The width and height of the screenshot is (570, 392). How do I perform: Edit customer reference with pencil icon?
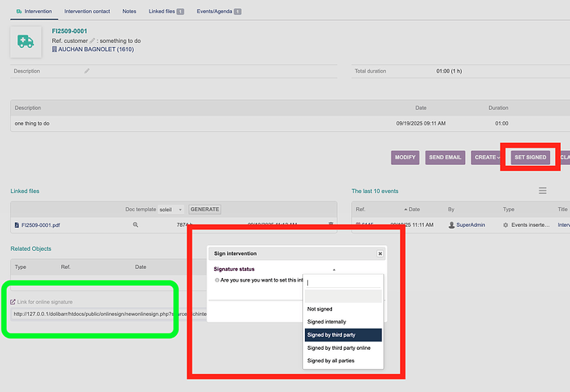(93, 40)
